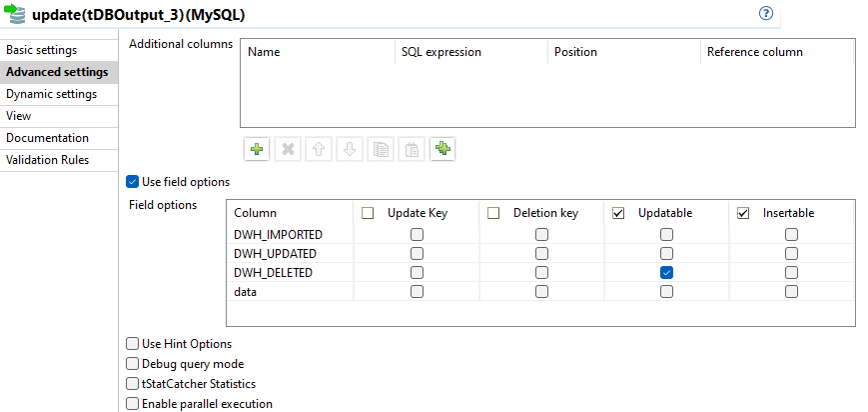Uncheck Updatable for DWH_DELETED row

(x=666, y=272)
